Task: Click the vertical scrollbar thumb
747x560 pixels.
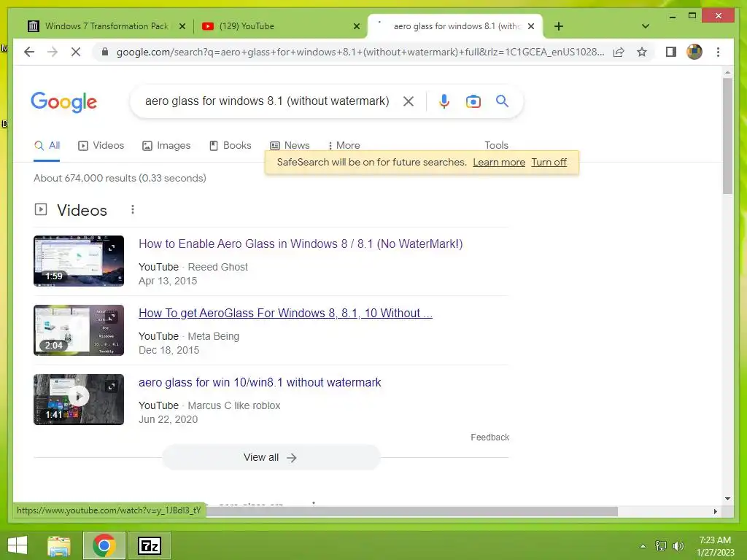Action: pyautogui.click(x=727, y=136)
